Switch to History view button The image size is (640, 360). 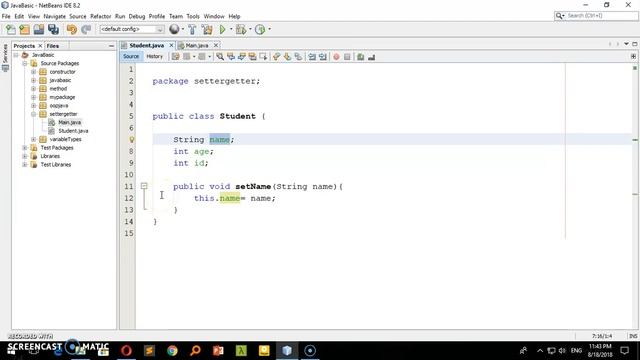pyautogui.click(x=155, y=56)
